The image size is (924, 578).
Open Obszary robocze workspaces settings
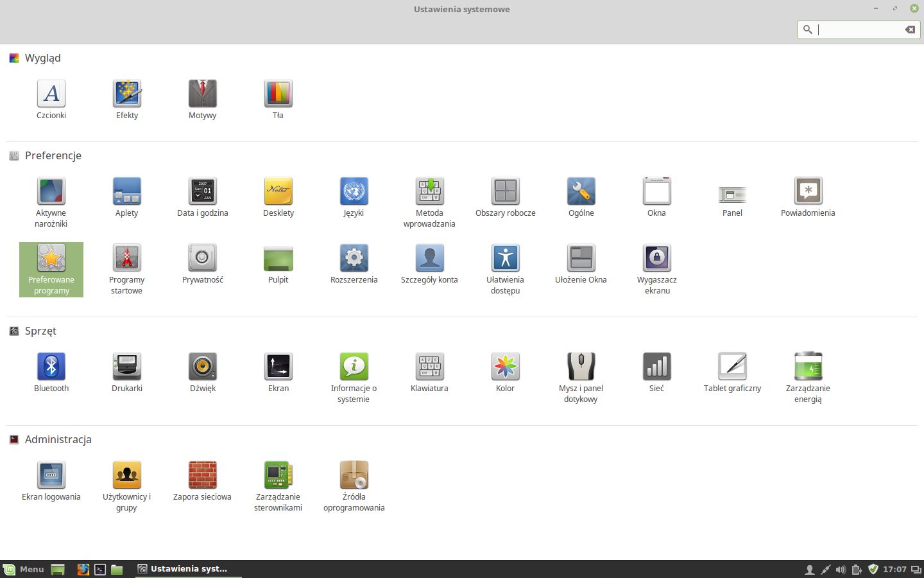tap(506, 197)
